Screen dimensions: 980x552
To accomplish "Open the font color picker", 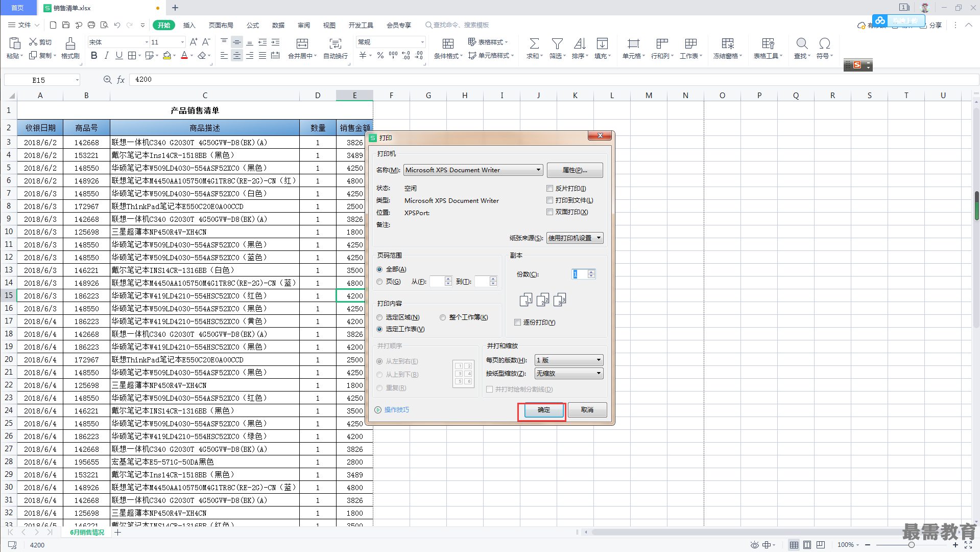I will (x=192, y=56).
